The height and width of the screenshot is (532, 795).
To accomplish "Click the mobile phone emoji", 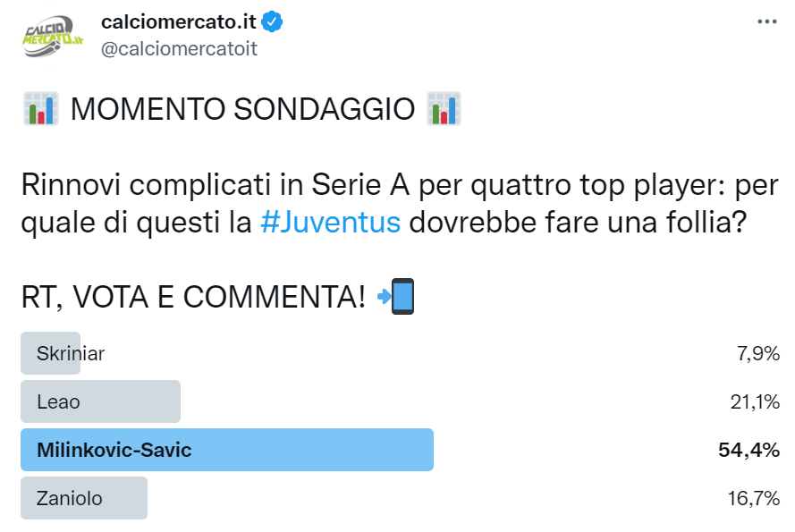I will coord(397,296).
